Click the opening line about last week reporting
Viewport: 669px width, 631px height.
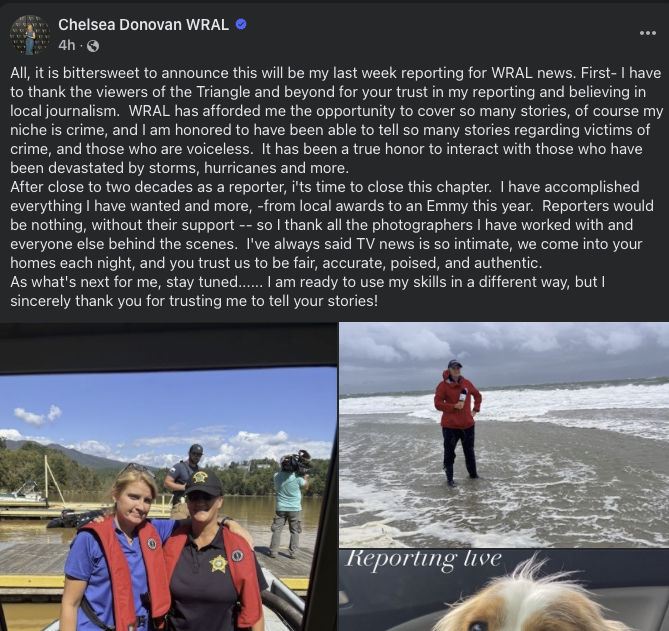pos(295,73)
